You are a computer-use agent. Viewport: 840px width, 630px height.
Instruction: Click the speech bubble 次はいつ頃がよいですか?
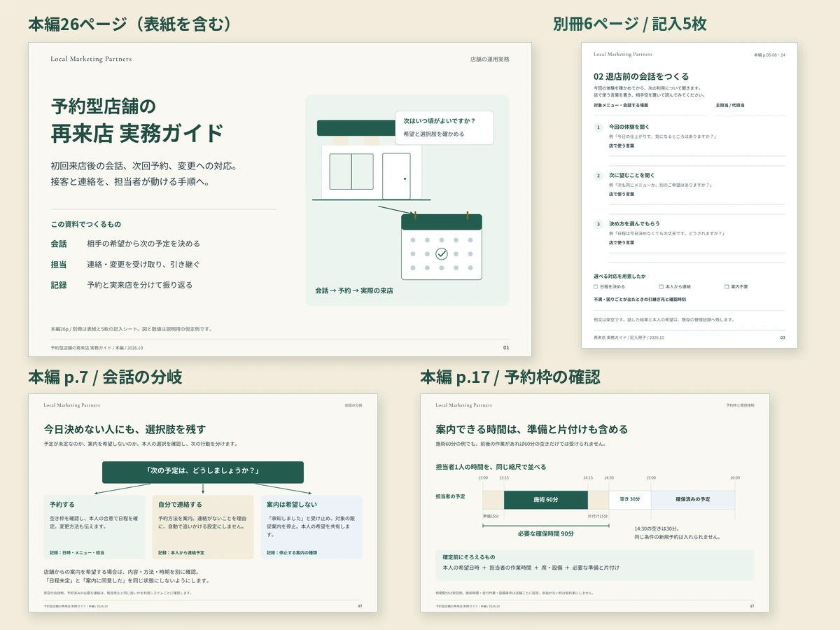(x=444, y=127)
